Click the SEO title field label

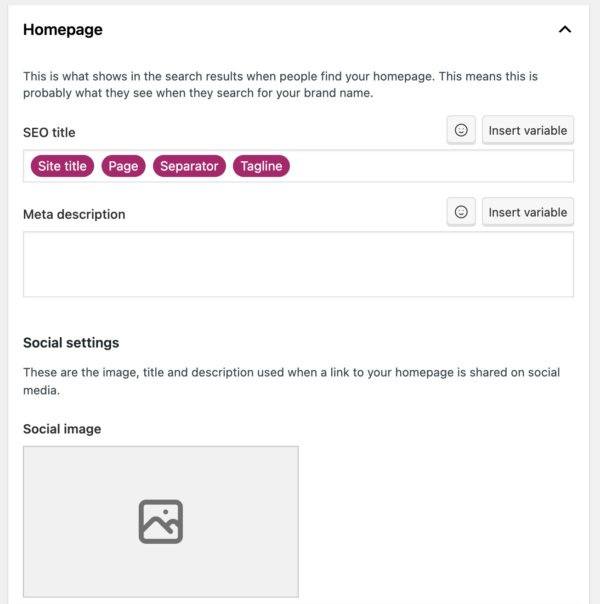pyautogui.click(x=49, y=133)
